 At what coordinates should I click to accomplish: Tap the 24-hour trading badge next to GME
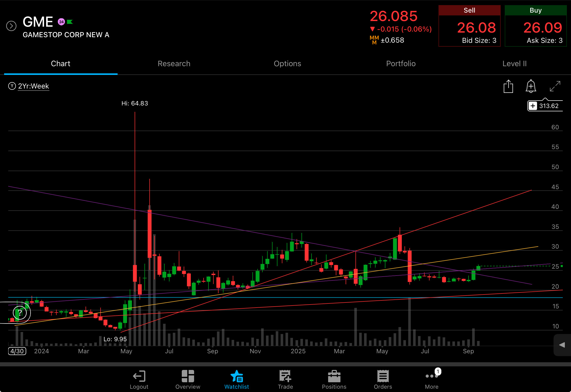61,22
